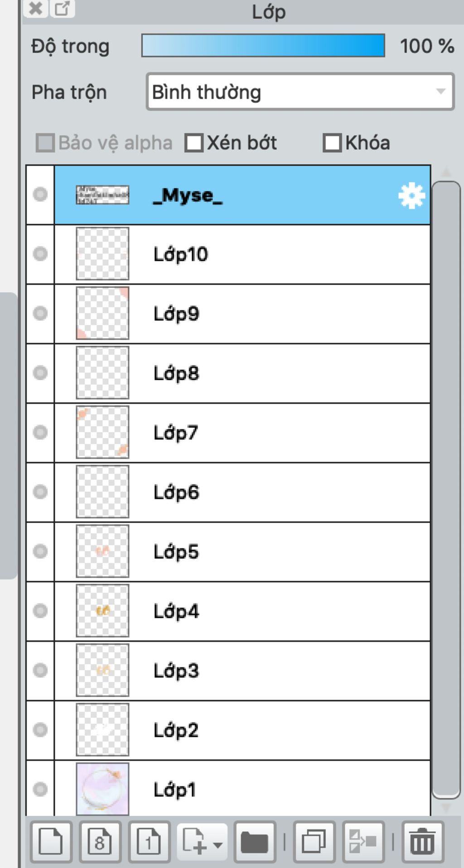Expand the add special layer dropdown arrow
Screen dimensions: 464x868
click(217, 845)
